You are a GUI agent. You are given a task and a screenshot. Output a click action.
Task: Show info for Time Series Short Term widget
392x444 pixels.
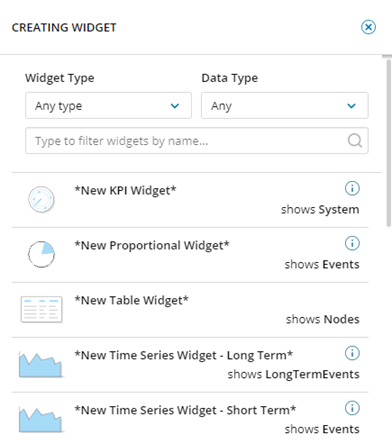pos(352,408)
